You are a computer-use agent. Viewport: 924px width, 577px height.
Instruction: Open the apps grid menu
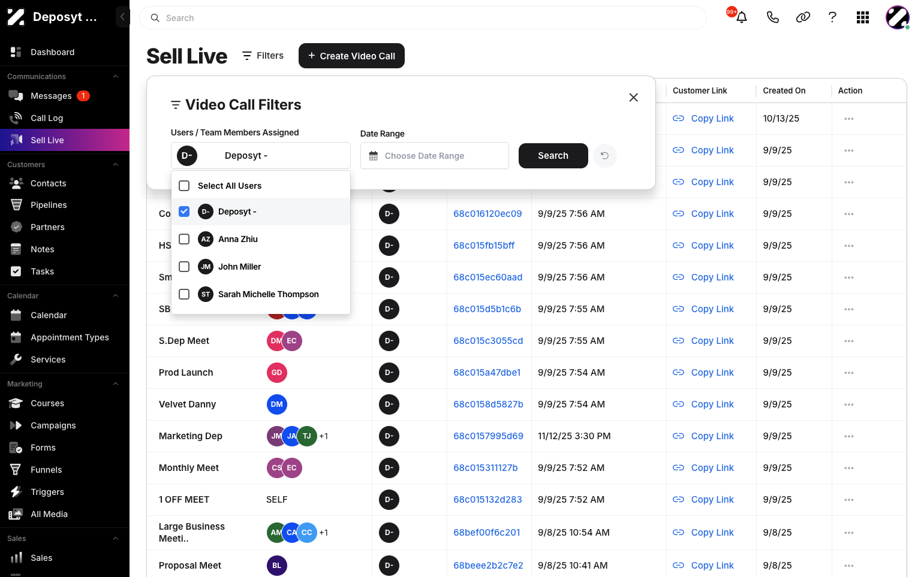coord(863,17)
